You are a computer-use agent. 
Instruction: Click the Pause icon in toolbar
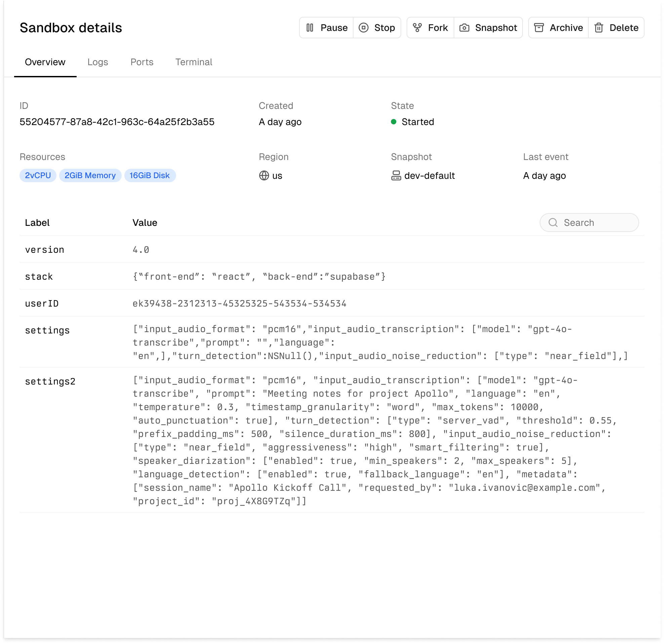pyautogui.click(x=309, y=28)
